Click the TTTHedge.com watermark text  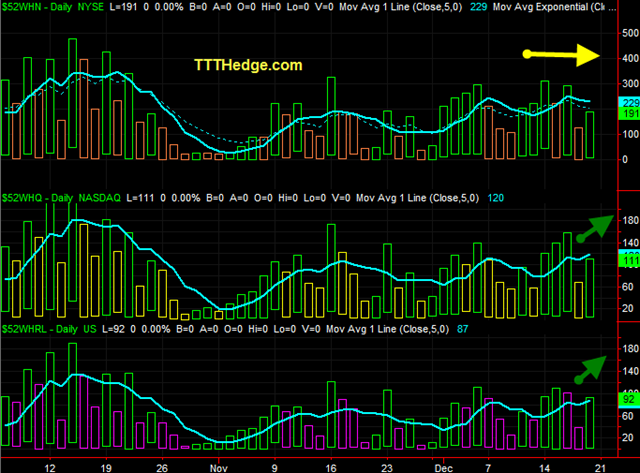(x=248, y=65)
